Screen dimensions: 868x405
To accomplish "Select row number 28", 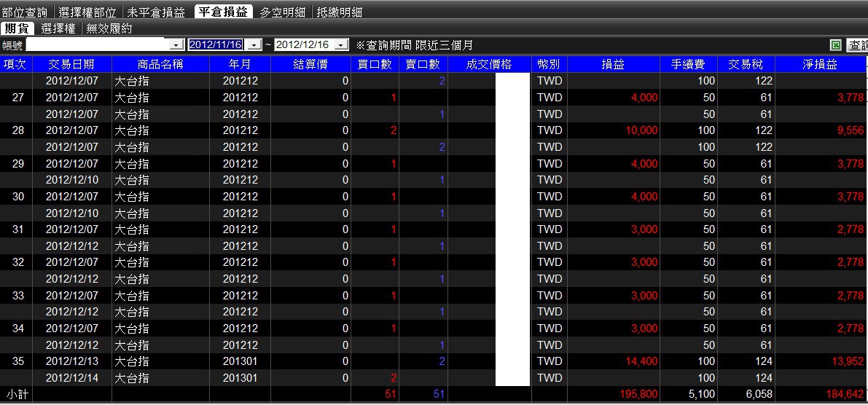I will (17, 130).
